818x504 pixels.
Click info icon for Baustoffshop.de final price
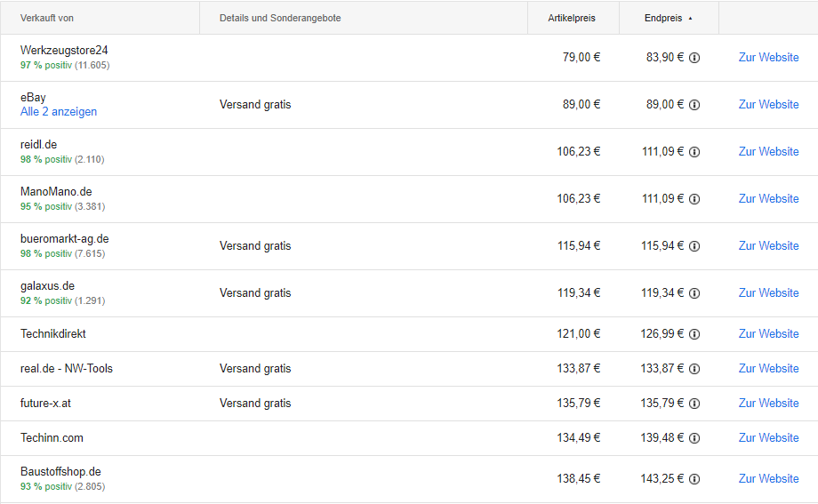(694, 479)
